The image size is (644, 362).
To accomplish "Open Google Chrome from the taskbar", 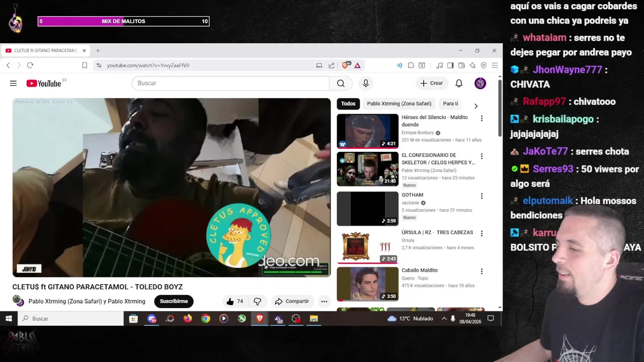I will (x=206, y=319).
